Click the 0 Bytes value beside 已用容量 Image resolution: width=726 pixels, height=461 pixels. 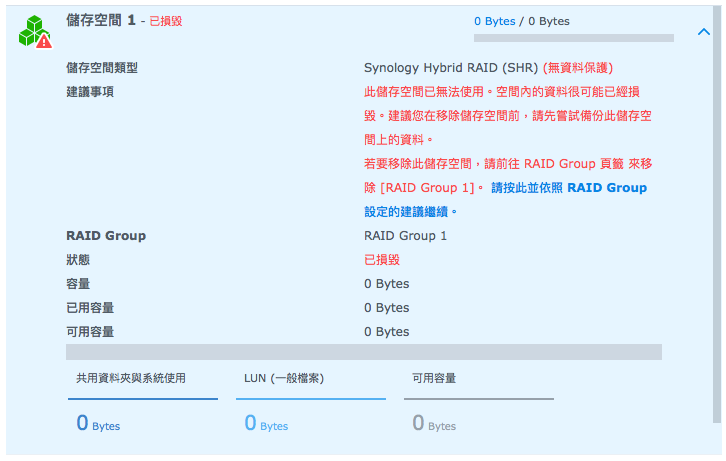pyautogui.click(x=387, y=308)
